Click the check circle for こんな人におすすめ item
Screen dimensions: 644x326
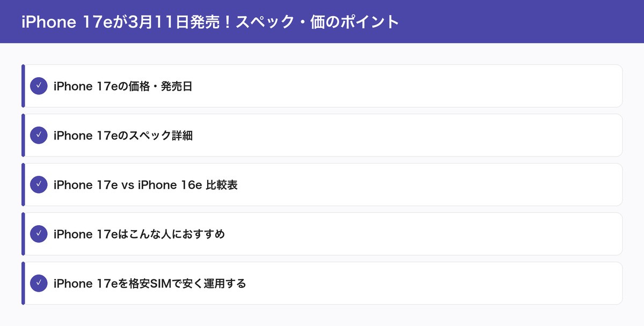[39, 234]
